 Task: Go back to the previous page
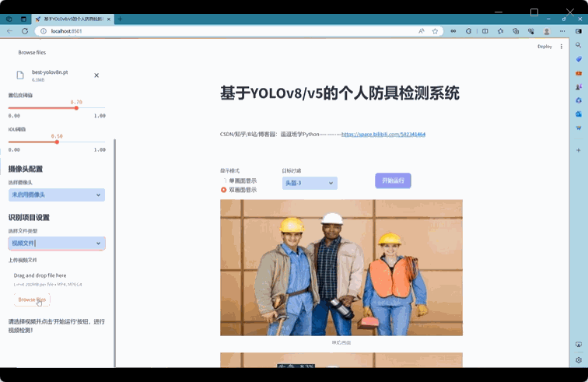(10, 31)
